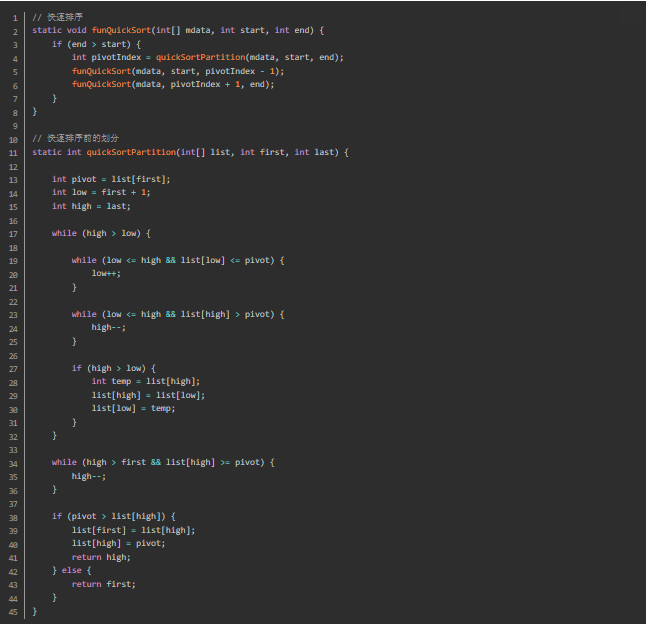This screenshot has width=646, height=624.
Task: Click 'list[high] > pivot' while condition on line 23
Action: pyautogui.click(x=178, y=314)
